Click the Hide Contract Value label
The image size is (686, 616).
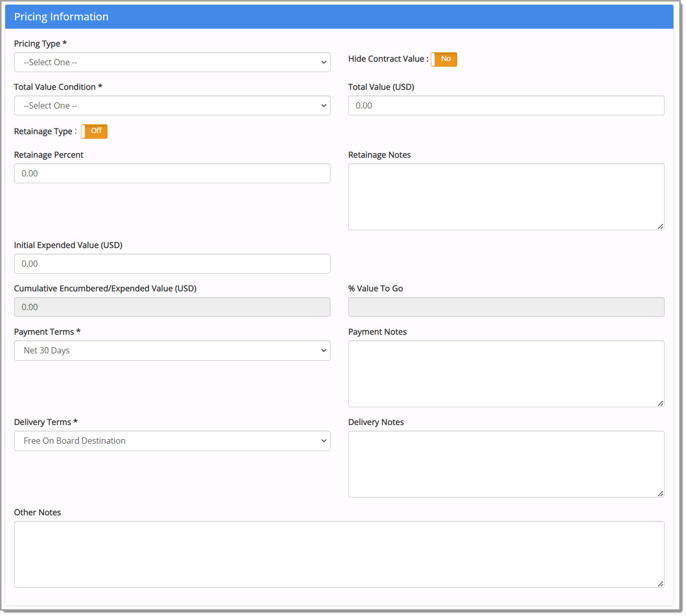(388, 59)
